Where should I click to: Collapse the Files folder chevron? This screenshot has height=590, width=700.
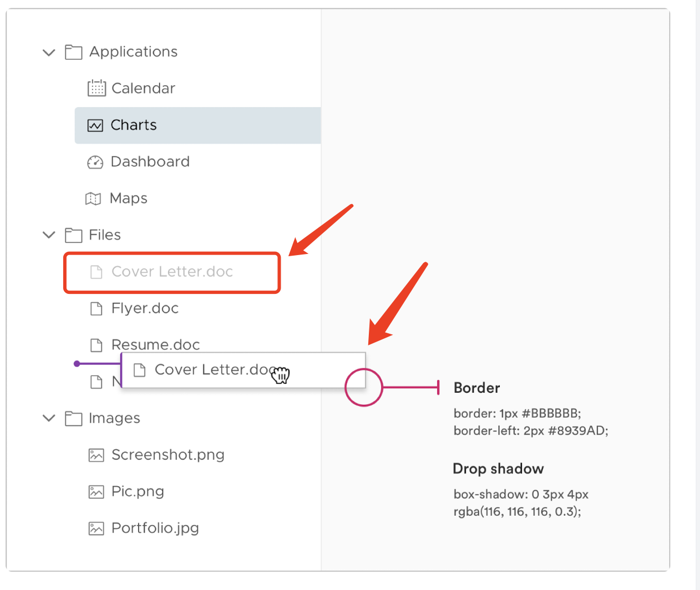tap(49, 235)
